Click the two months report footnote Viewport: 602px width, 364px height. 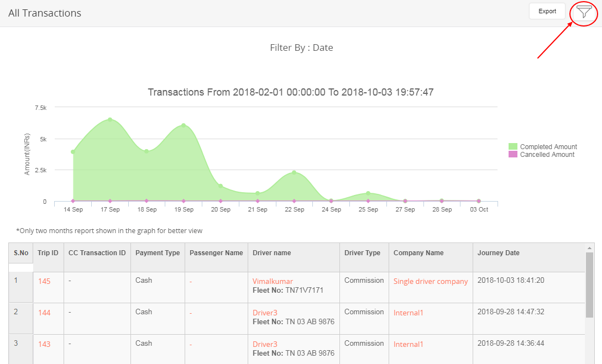109,231
